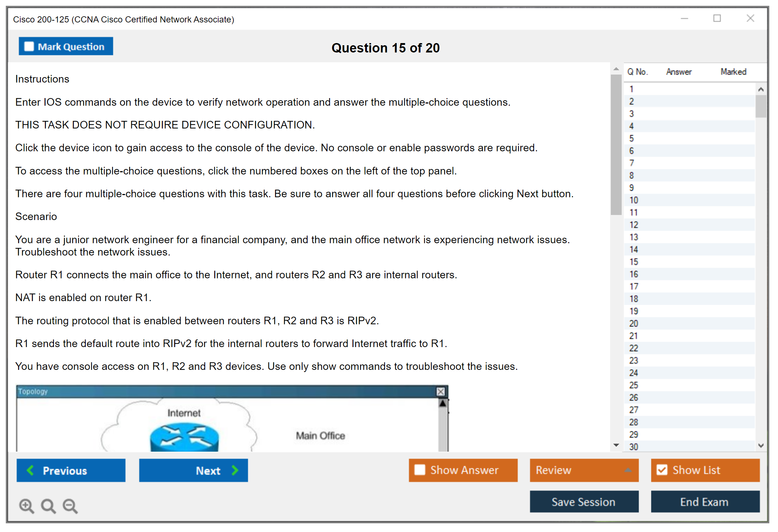Image resolution: width=778 pixels, height=532 pixels.
Task: Expand the Review dropdown arrow
Action: coord(628,470)
